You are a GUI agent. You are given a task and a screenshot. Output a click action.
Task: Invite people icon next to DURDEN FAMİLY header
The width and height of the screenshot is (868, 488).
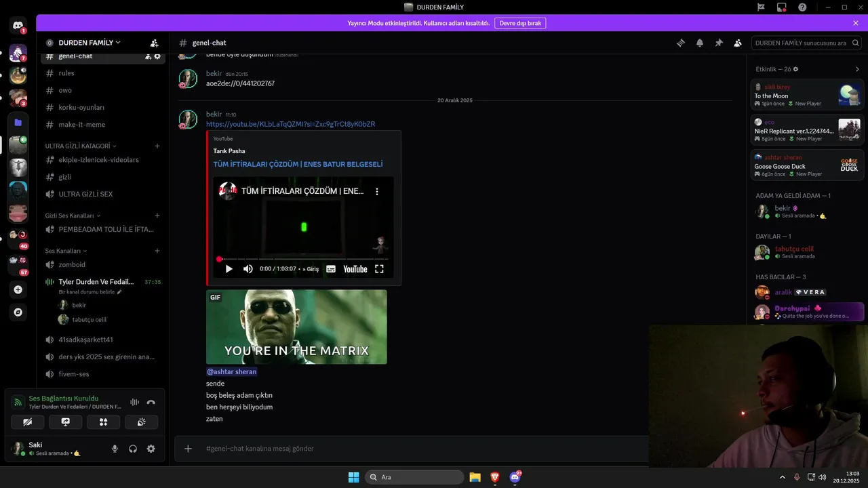155,43
